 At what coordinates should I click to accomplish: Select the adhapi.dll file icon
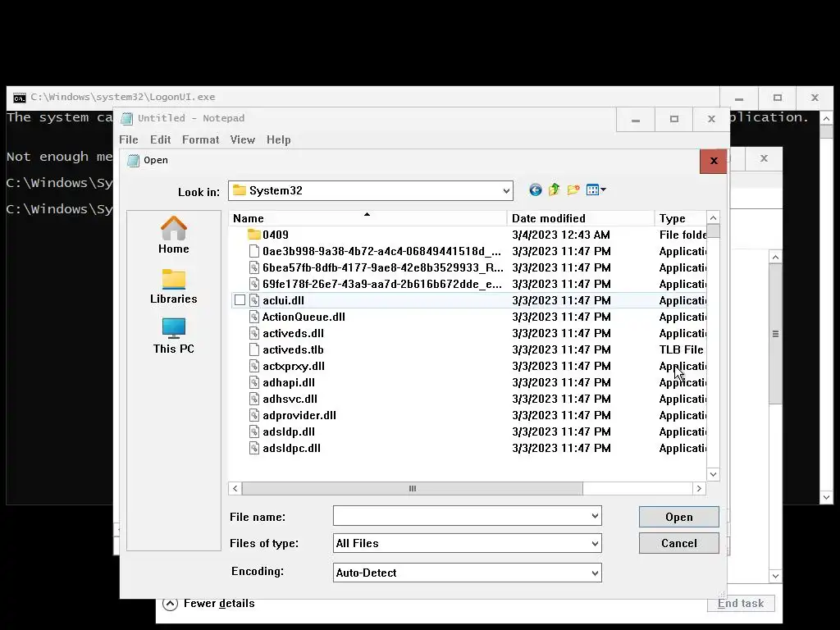click(254, 382)
